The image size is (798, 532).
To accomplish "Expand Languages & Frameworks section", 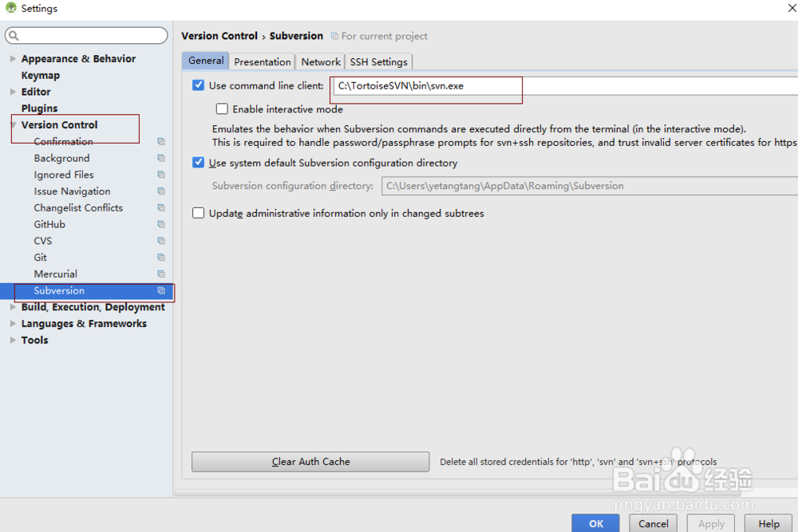I will coord(13,324).
